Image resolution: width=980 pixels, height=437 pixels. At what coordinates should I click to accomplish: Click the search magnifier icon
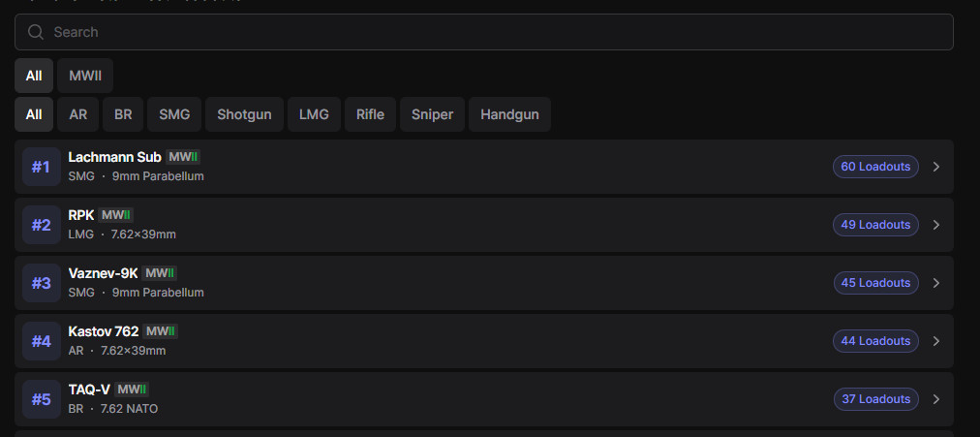pyautogui.click(x=36, y=32)
